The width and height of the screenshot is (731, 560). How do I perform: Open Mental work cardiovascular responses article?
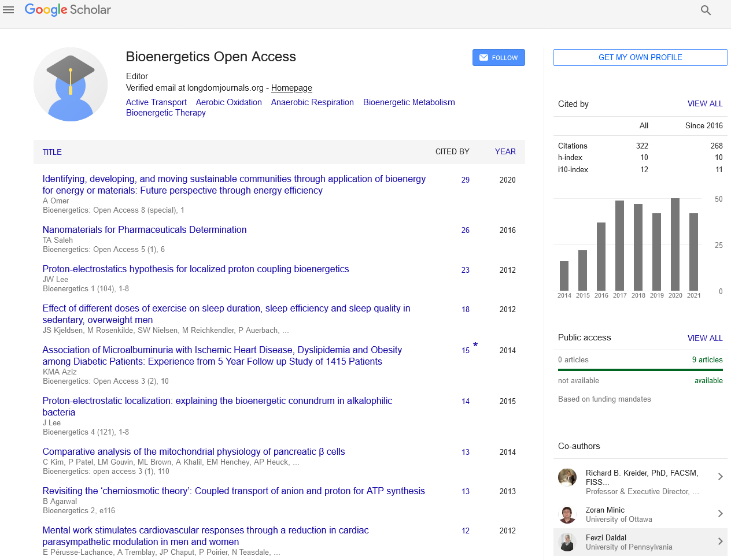coord(205,536)
